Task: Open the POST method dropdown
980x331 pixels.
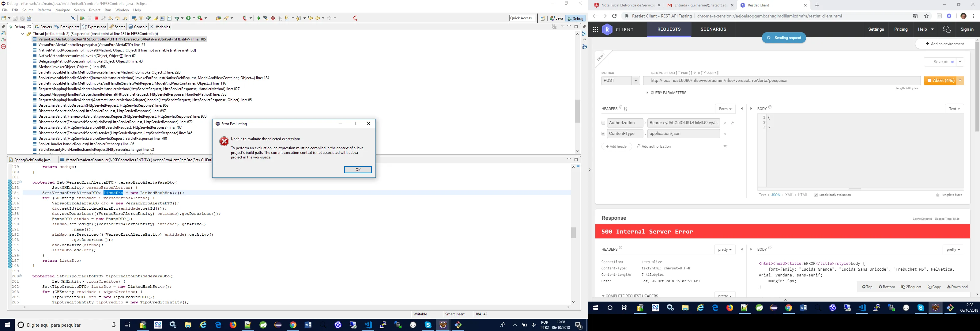Action: 620,81
